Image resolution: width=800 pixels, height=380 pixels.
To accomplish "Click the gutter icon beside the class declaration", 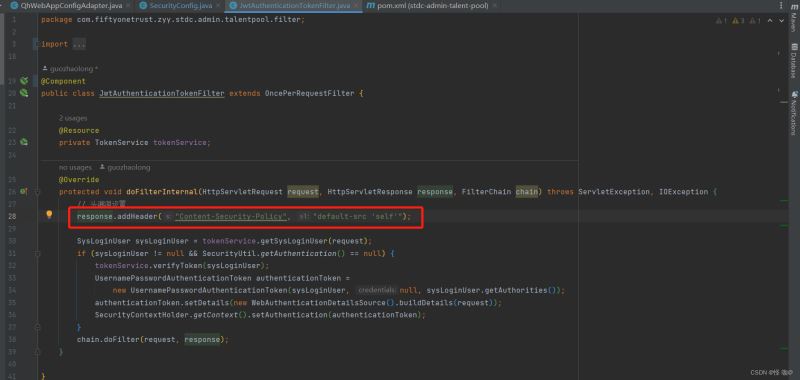I will [23, 93].
